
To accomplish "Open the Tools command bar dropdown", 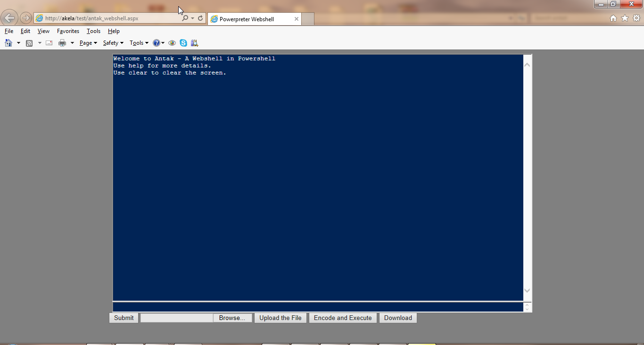I will click(139, 43).
